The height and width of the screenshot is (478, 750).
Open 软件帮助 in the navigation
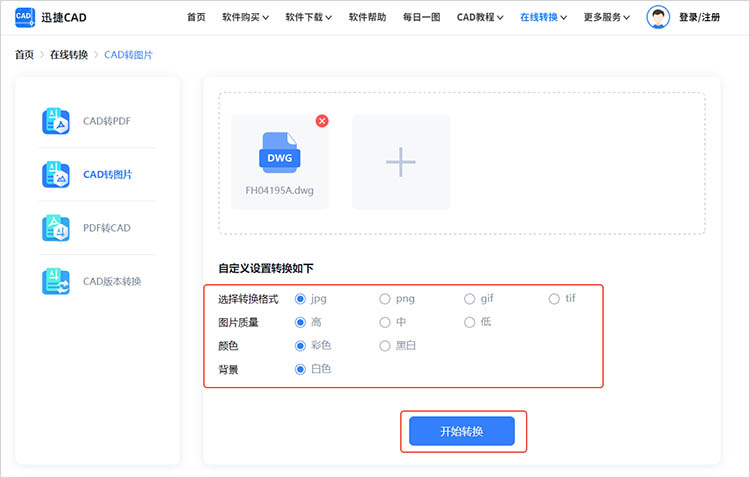coord(367,17)
